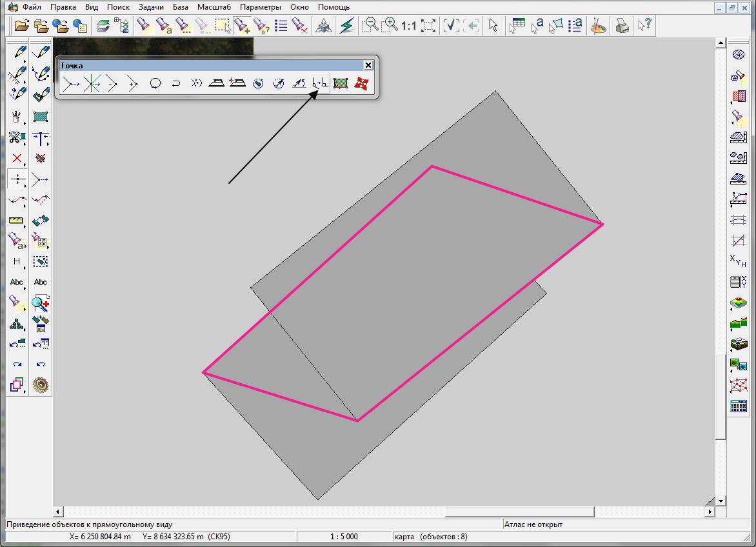
Task: Close the Точка floating panel
Action: coord(368,65)
